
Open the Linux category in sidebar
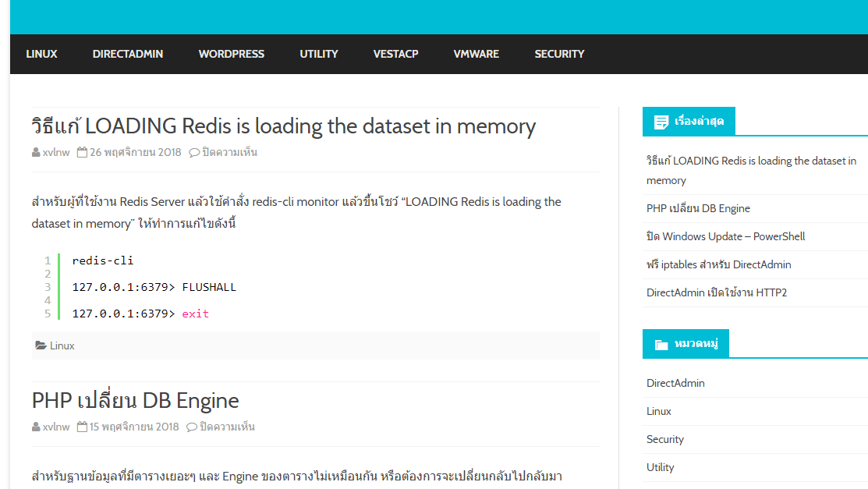(659, 412)
